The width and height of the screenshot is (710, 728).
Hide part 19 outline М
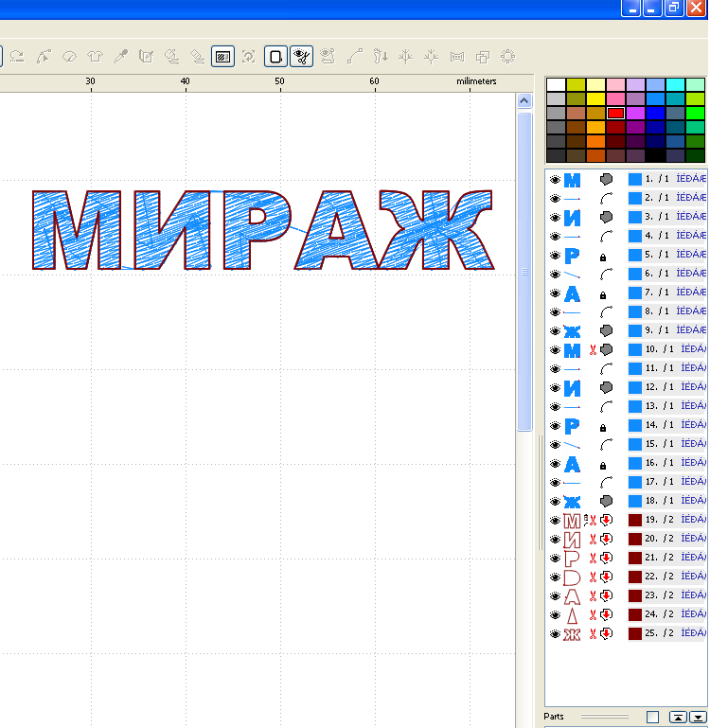tap(555, 521)
